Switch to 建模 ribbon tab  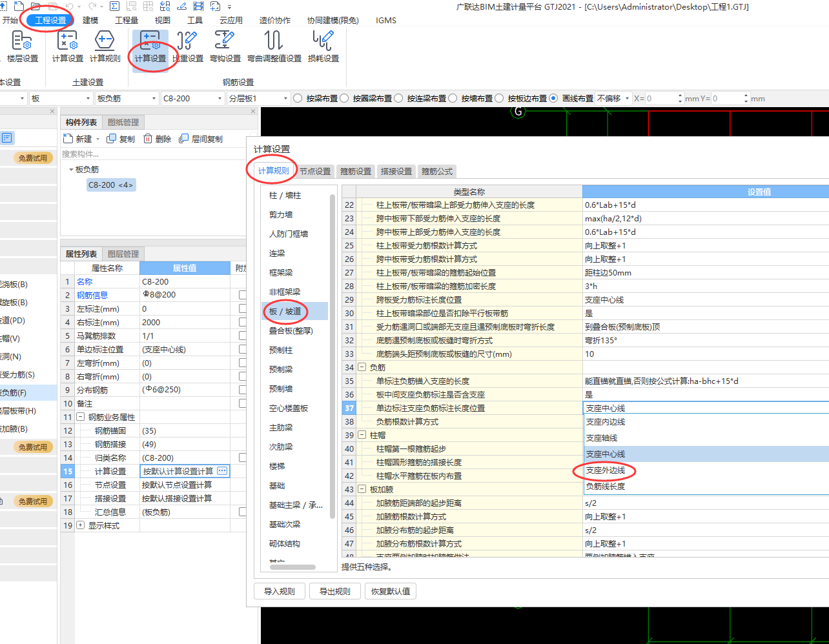(x=90, y=20)
